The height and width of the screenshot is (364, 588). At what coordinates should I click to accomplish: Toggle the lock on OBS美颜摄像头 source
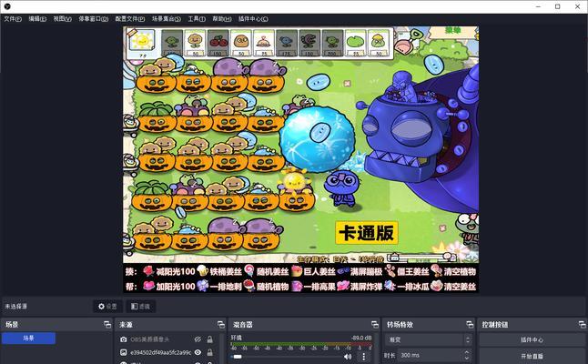pyautogui.click(x=210, y=339)
